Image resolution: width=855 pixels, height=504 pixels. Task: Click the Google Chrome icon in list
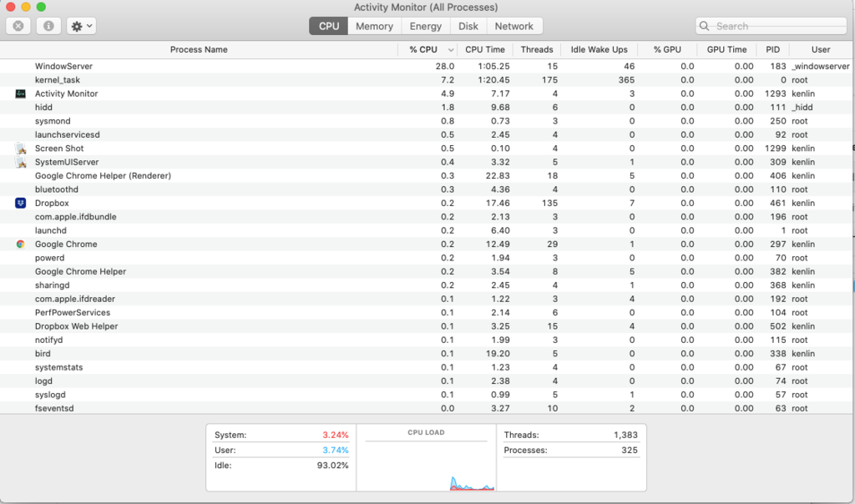click(21, 244)
